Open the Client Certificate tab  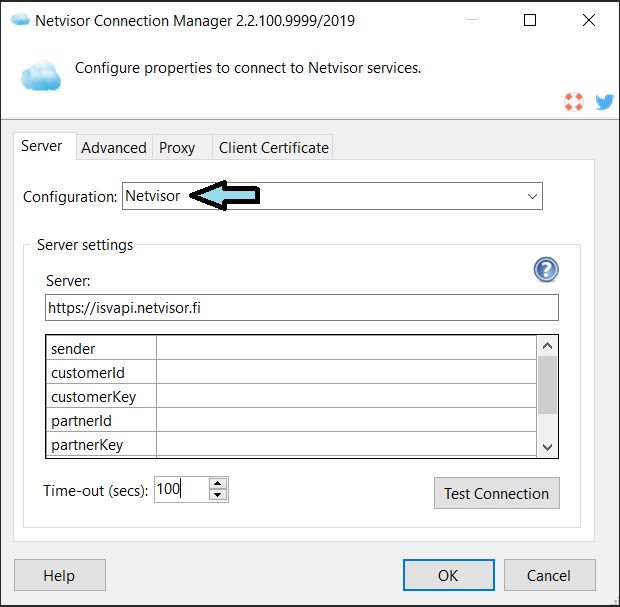[x=274, y=148]
